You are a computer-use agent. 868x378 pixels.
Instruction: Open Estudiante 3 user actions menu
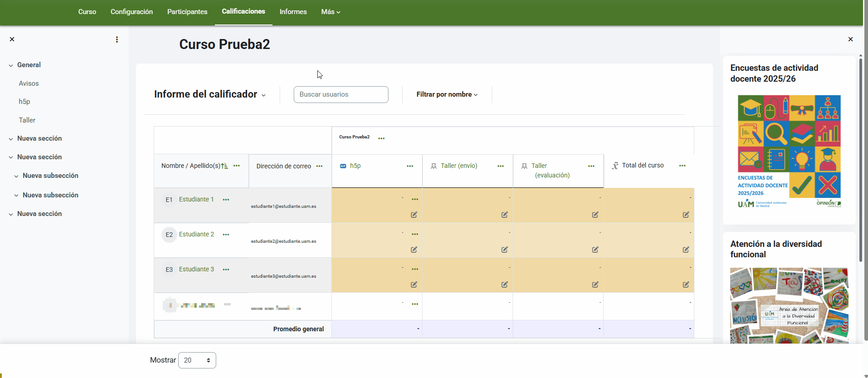[x=226, y=270]
